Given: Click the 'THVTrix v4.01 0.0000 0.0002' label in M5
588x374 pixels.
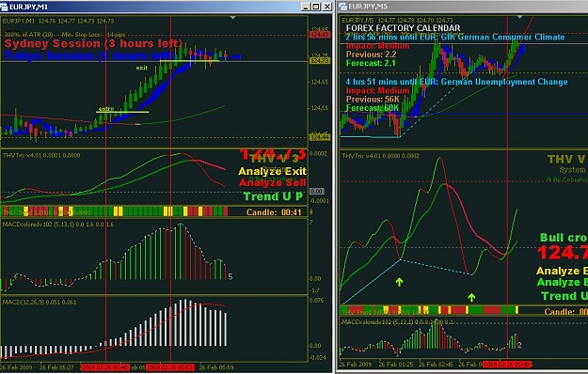Looking at the screenshot, I should point(381,156).
